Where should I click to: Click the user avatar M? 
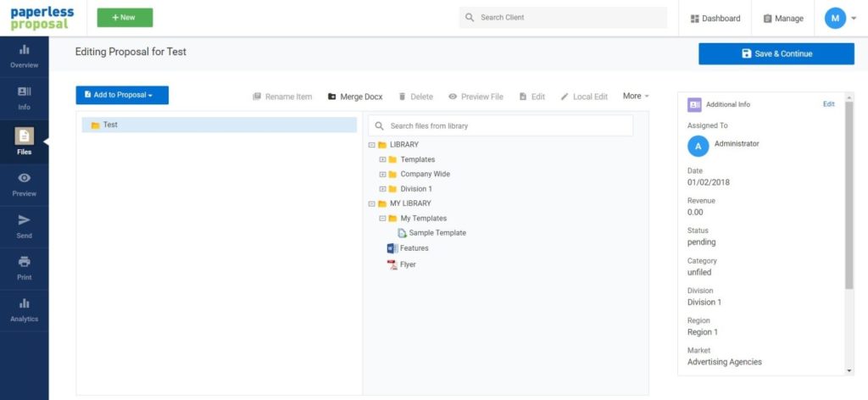coord(835,19)
